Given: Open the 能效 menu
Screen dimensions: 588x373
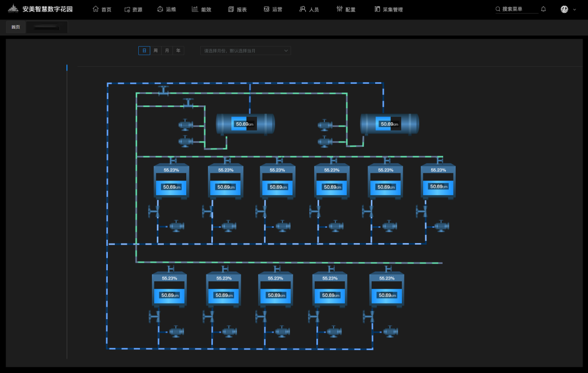Looking at the screenshot, I should (x=201, y=9).
